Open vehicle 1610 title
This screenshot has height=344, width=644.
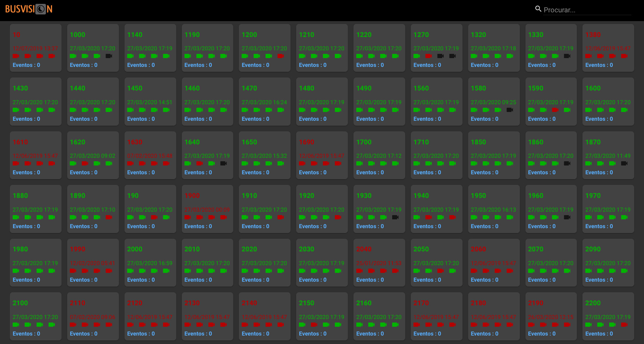20,142
